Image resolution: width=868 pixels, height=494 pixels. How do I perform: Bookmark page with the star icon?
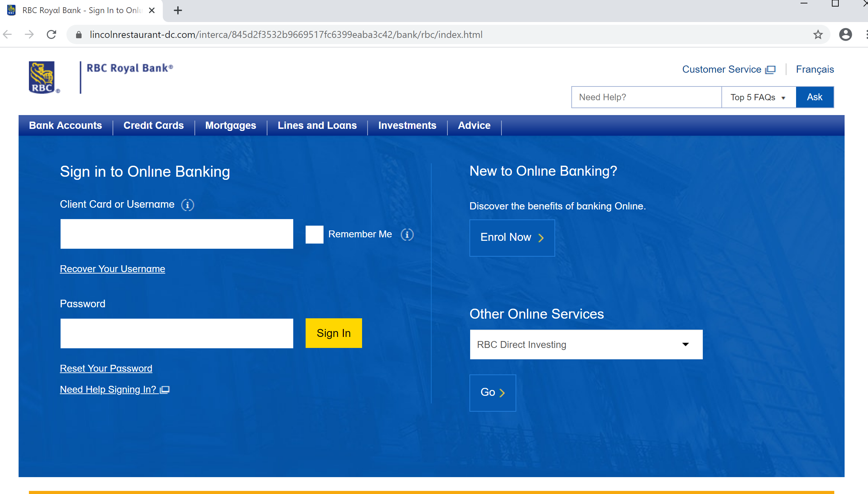click(818, 35)
